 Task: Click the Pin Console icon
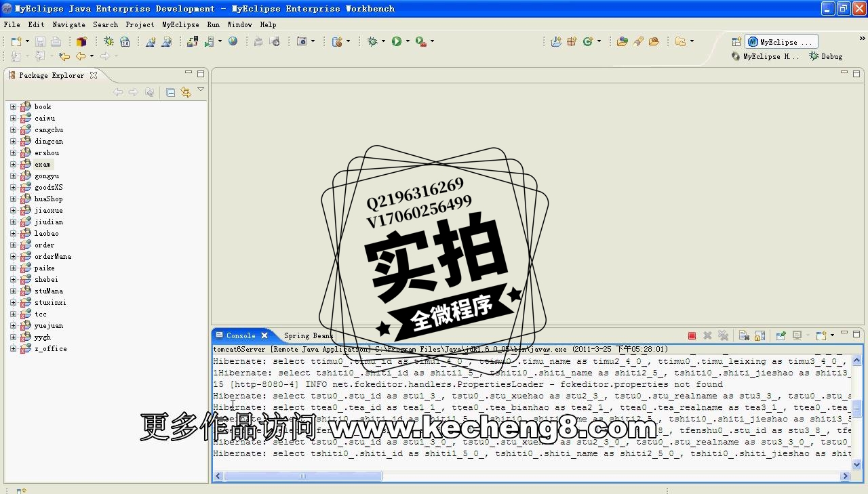781,335
